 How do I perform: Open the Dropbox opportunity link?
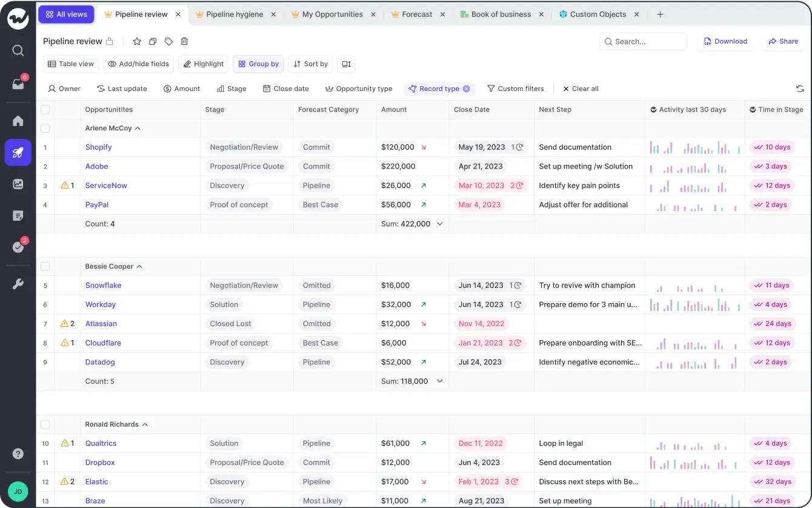100,463
